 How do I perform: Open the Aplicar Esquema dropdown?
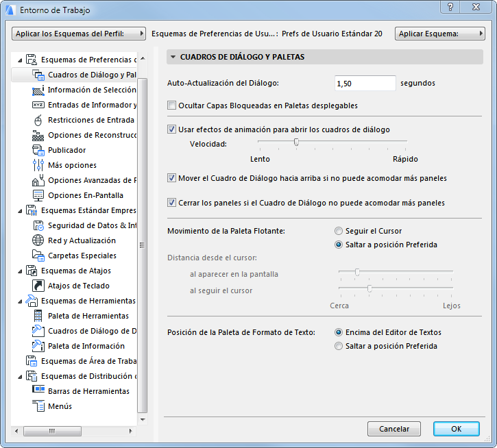pyautogui.click(x=440, y=34)
